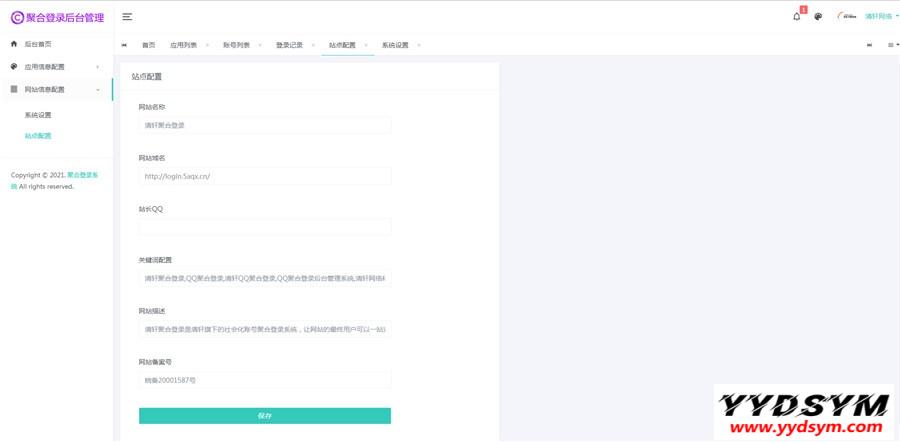
Task: Switch to the 登录记录 tab
Action: pos(289,45)
